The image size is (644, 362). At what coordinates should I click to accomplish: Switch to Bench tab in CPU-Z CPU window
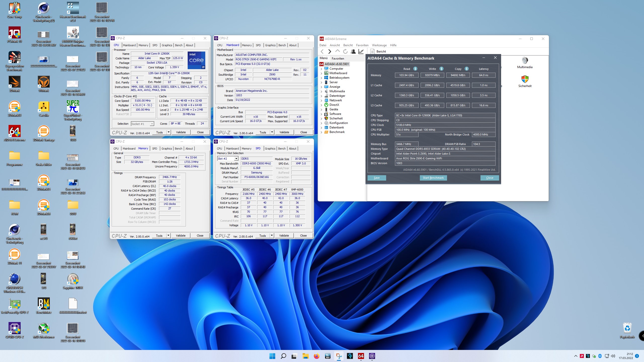point(179,45)
